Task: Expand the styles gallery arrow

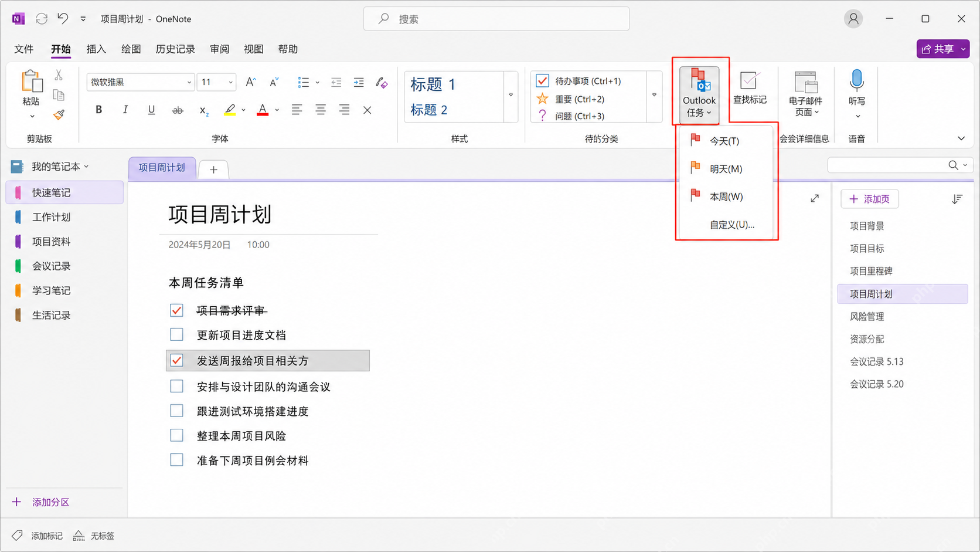Action: pyautogui.click(x=511, y=95)
